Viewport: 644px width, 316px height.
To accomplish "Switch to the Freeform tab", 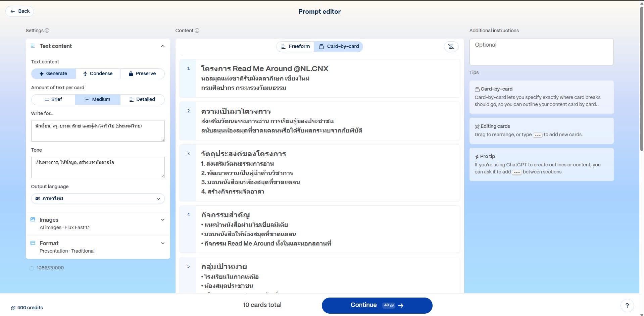I will [x=295, y=47].
